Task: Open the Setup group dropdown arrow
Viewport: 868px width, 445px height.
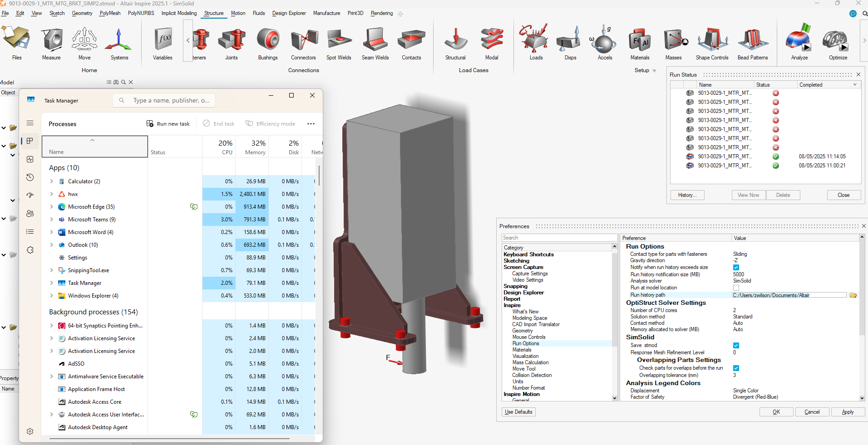Action: [x=654, y=71]
